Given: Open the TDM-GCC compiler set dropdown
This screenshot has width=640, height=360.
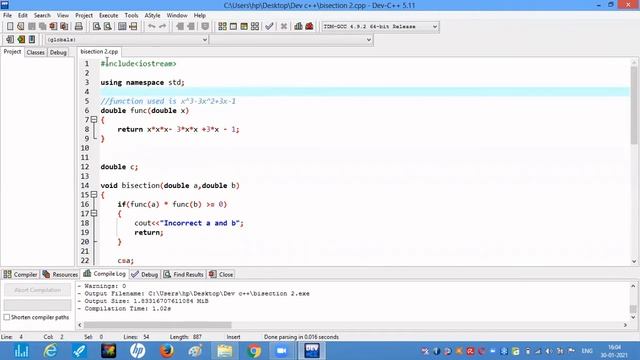Looking at the screenshot, I should pos(380,27).
